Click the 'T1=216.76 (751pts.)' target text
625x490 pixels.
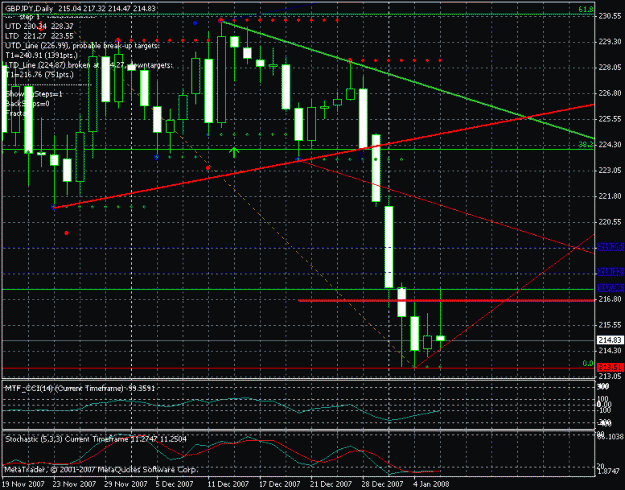coord(39,75)
